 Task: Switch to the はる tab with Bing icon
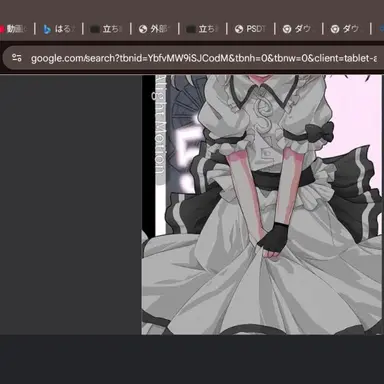pos(59,29)
